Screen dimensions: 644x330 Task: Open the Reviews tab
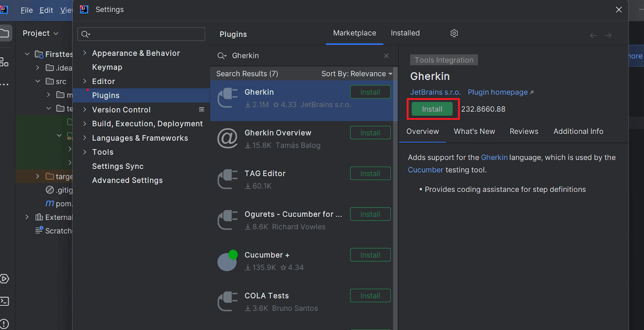pos(524,132)
